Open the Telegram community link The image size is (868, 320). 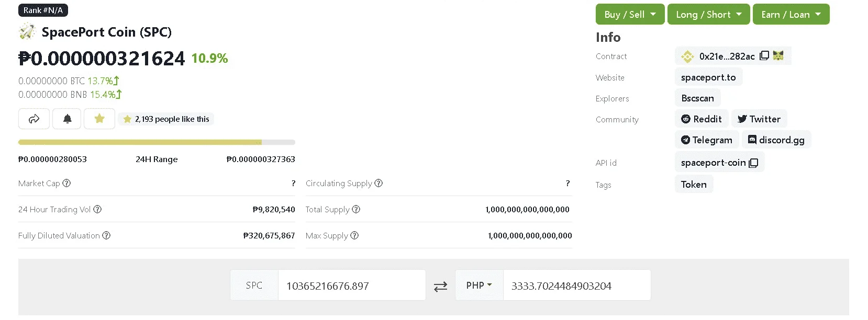click(x=707, y=140)
